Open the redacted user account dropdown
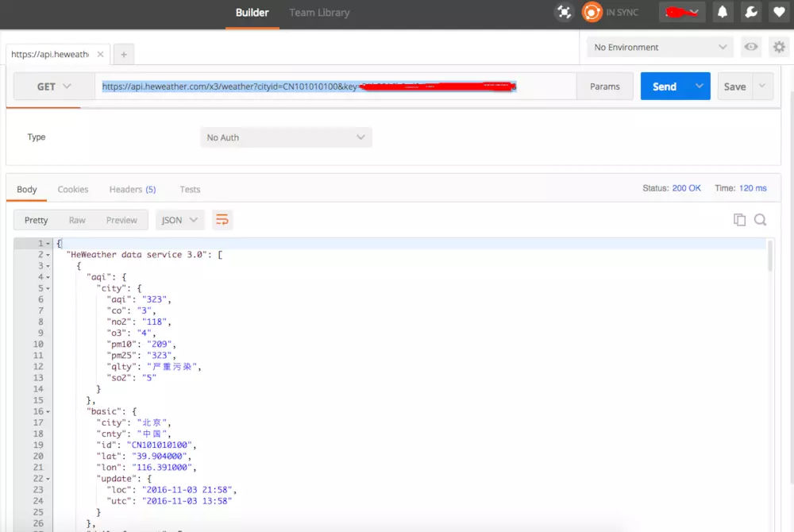Image resolution: width=794 pixels, height=532 pixels. (681, 12)
